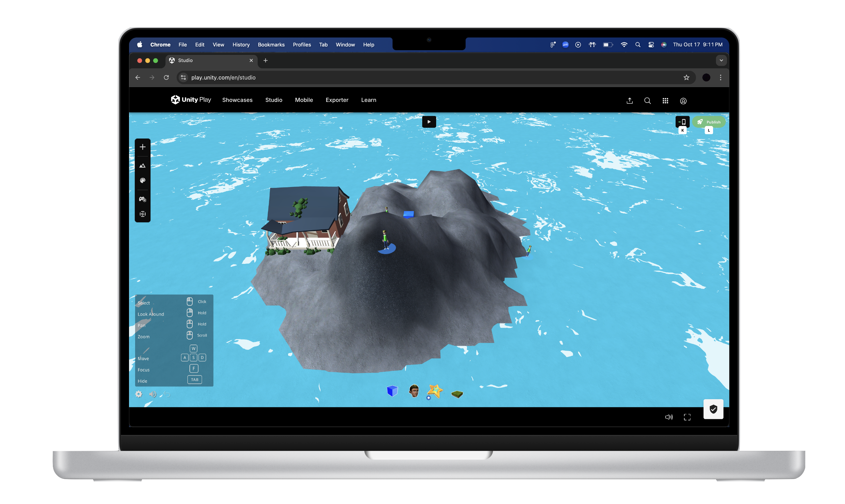
Task: Open Unity Play site search
Action: click(647, 101)
